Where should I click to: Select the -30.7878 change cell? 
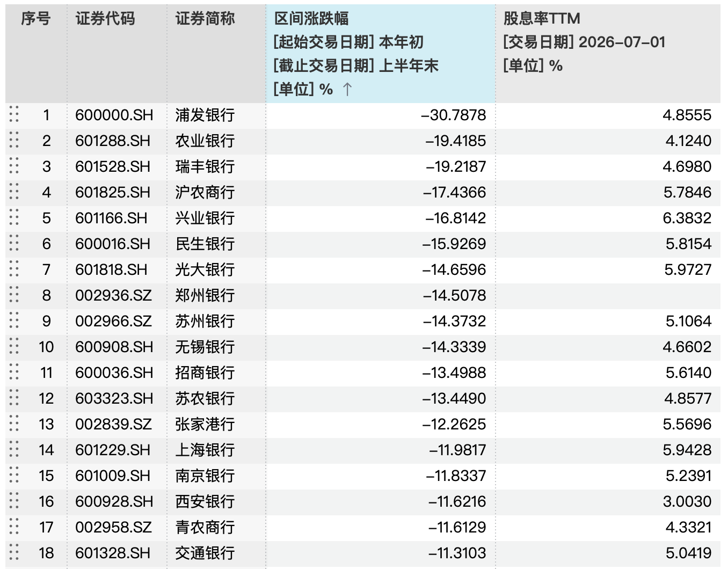tap(381, 115)
